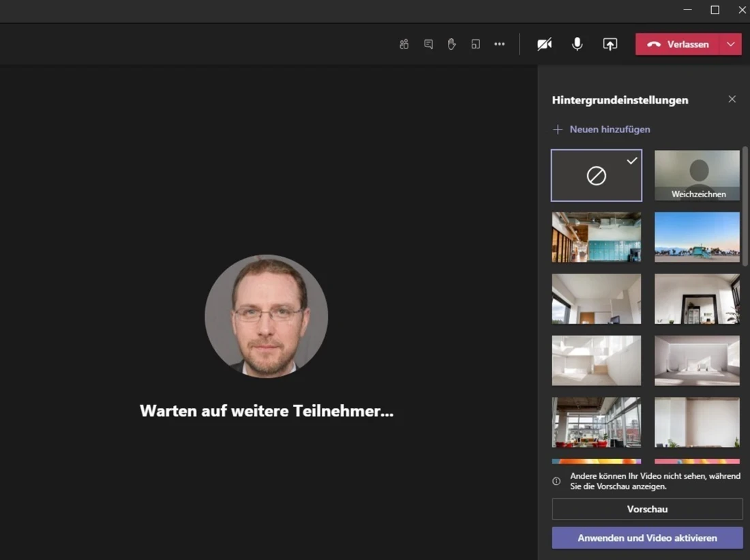The image size is (750, 560).
Task: Close the Hintergrundeinstellungen panel
Action: tap(732, 99)
